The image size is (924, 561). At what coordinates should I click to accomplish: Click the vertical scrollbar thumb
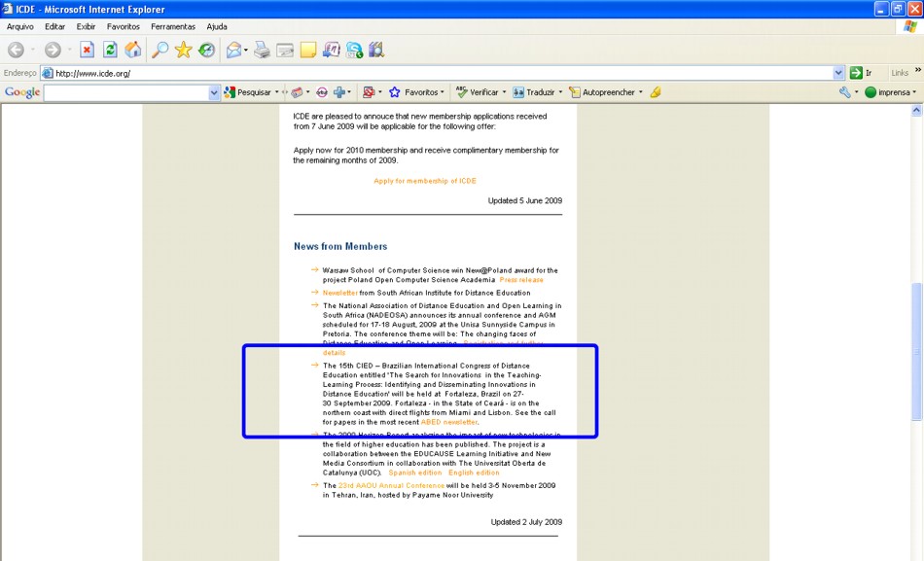click(916, 352)
